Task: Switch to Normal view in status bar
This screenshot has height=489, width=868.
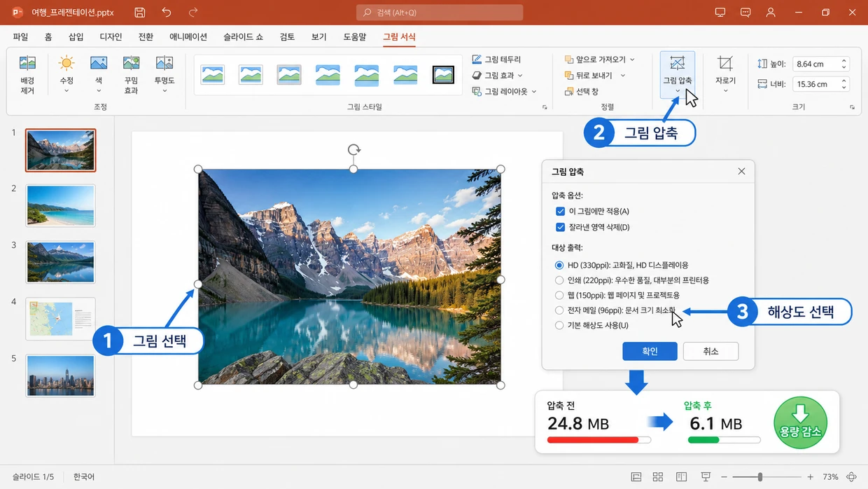Action: (x=636, y=477)
